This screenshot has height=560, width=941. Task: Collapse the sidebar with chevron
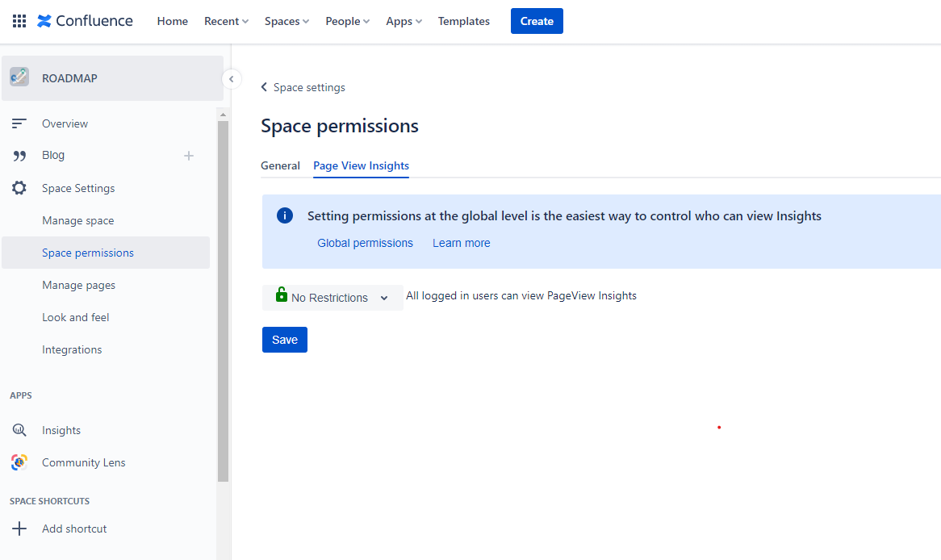[x=232, y=78]
